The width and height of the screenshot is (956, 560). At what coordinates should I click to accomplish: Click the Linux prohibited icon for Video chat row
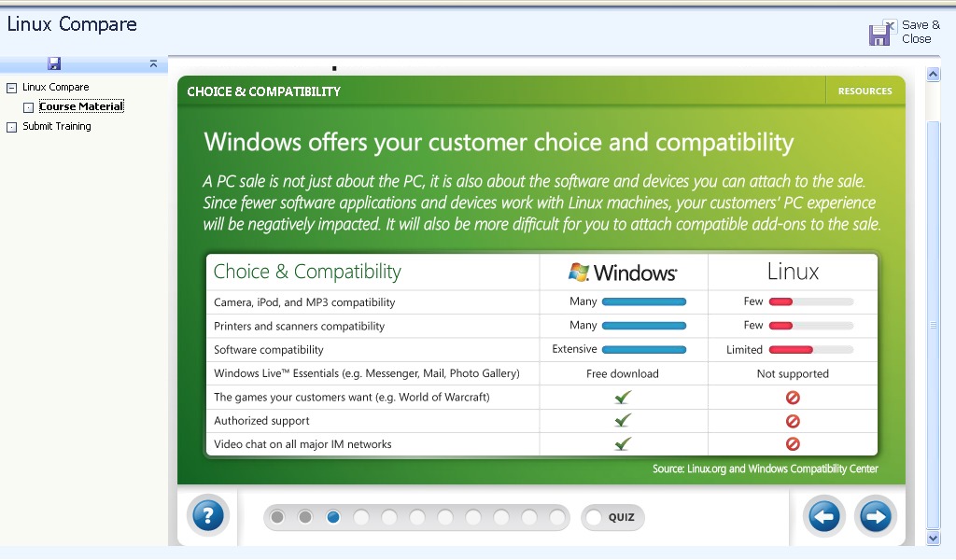(793, 444)
